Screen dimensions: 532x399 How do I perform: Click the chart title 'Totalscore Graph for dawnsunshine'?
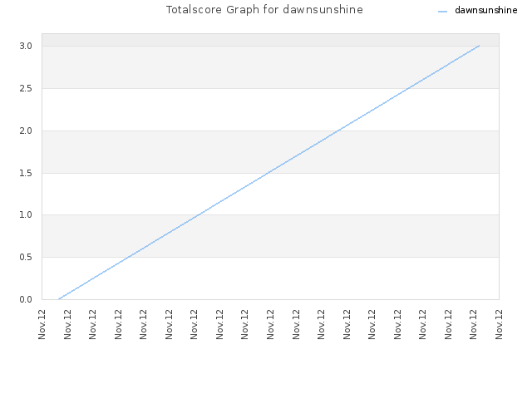pos(264,9)
